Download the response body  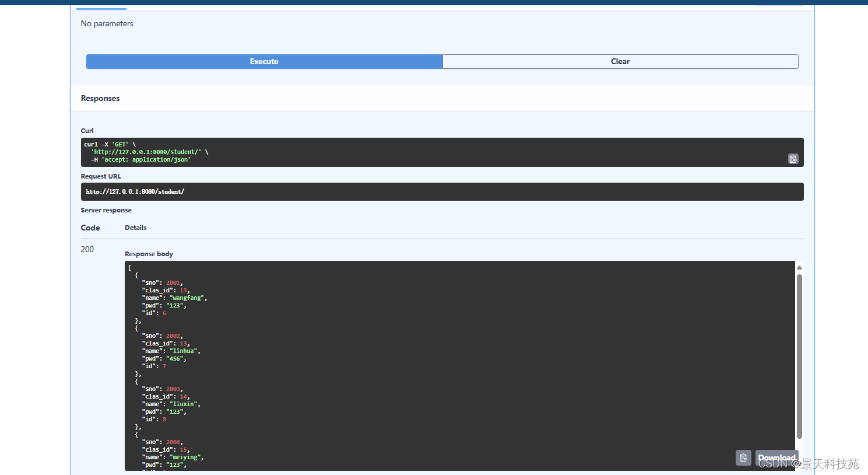[776, 458]
